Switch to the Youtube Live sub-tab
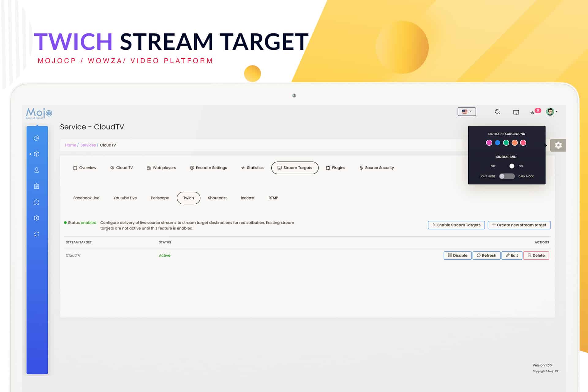Screen dimensions: 588x392 [125, 198]
